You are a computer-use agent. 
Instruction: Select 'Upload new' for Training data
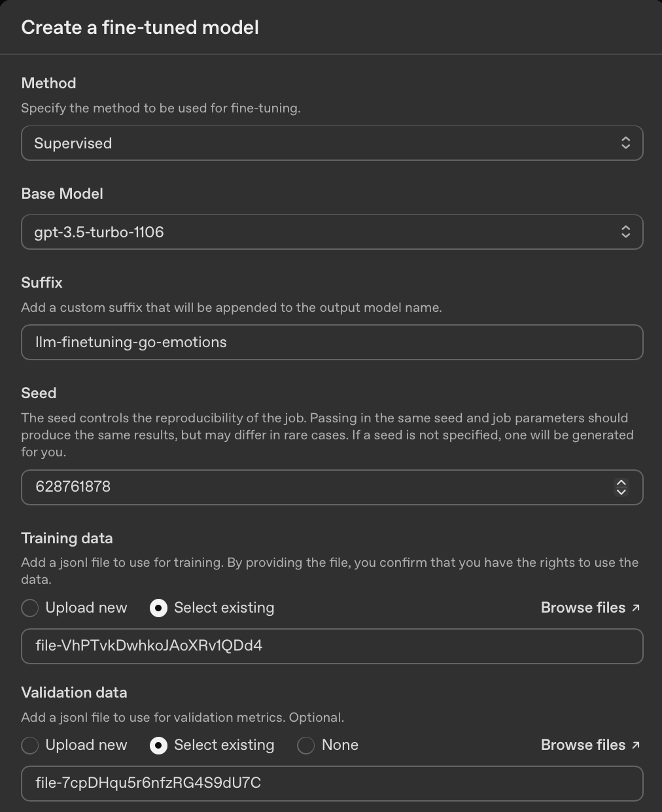(30, 608)
